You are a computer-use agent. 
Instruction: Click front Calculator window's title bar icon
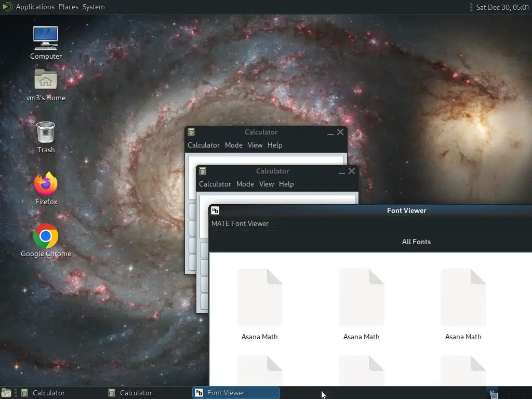click(x=203, y=171)
